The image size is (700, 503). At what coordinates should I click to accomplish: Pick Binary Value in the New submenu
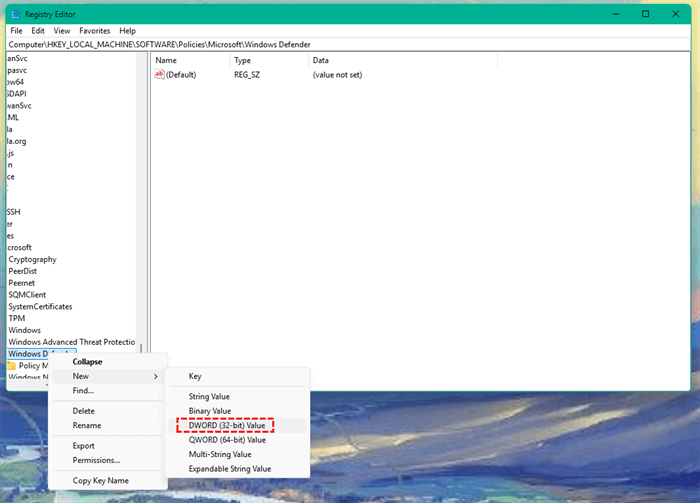pyautogui.click(x=209, y=411)
